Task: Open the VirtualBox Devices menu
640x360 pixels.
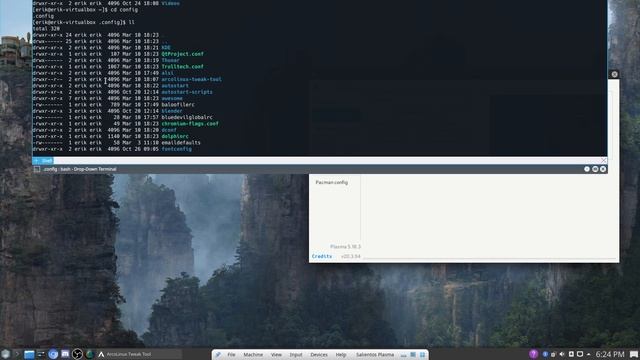Action: click(x=319, y=355)
